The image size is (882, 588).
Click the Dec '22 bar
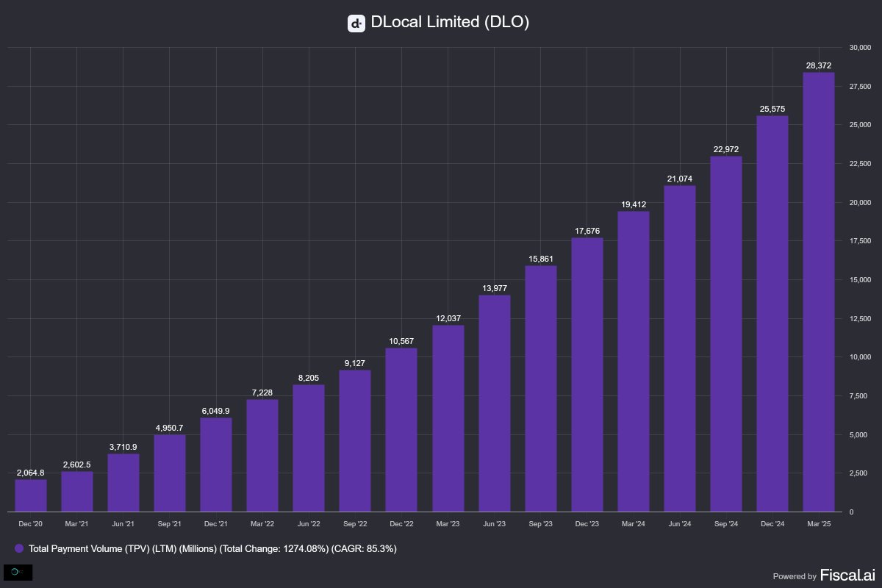401,430
